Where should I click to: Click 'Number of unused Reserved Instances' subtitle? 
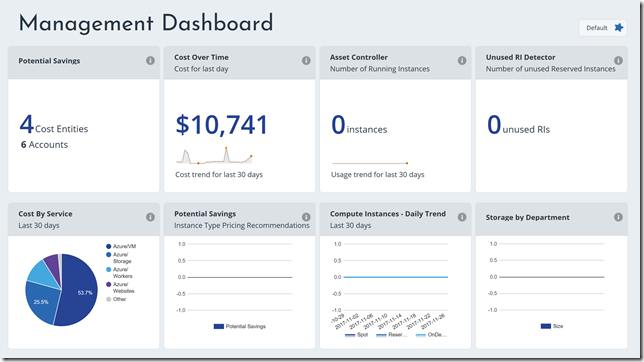[550, 69]
